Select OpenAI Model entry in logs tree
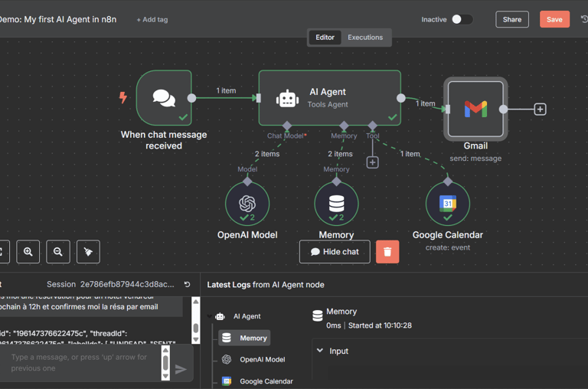 [x=253, y=359]
